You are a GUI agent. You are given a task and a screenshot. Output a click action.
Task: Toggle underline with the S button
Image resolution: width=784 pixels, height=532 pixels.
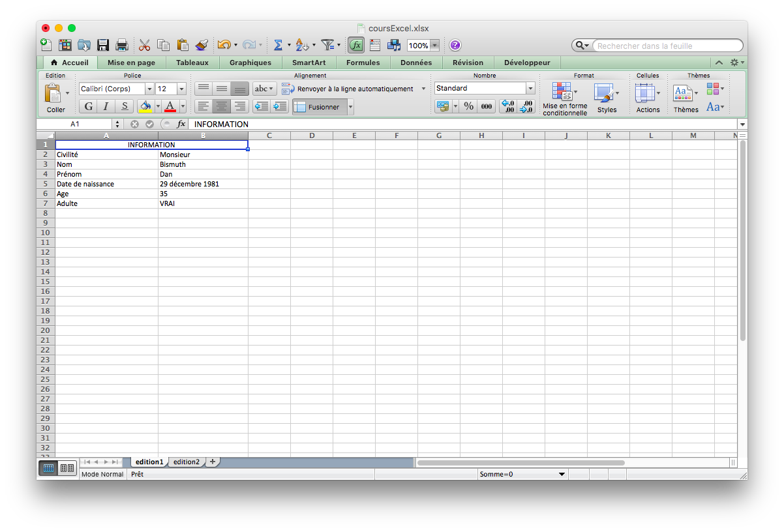point(124,106)
